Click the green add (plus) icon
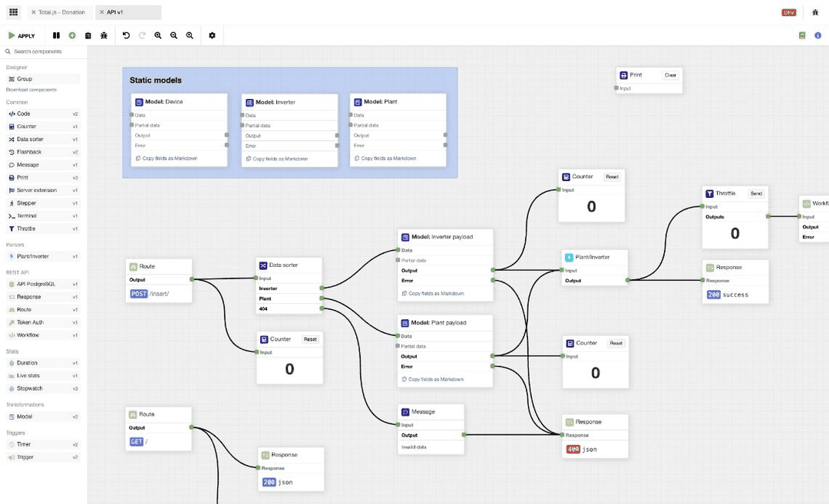Screen dimensions: 829x504 click(72, 35)
